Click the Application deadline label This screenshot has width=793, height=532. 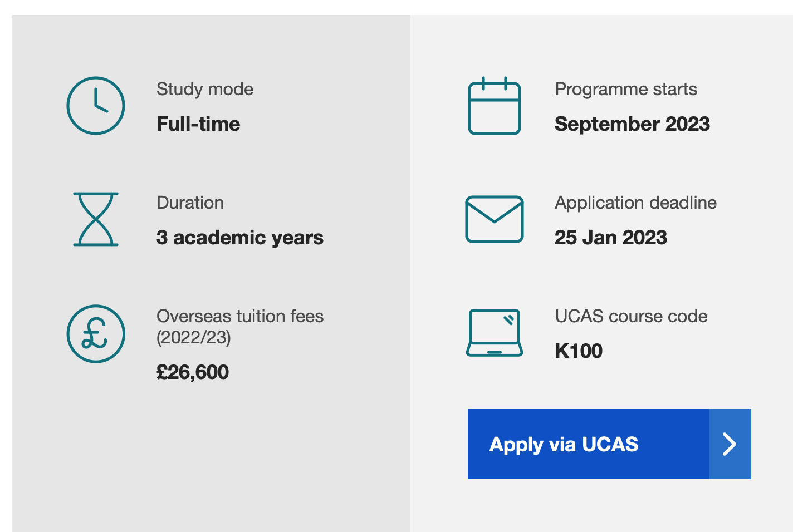click(636, 203)
